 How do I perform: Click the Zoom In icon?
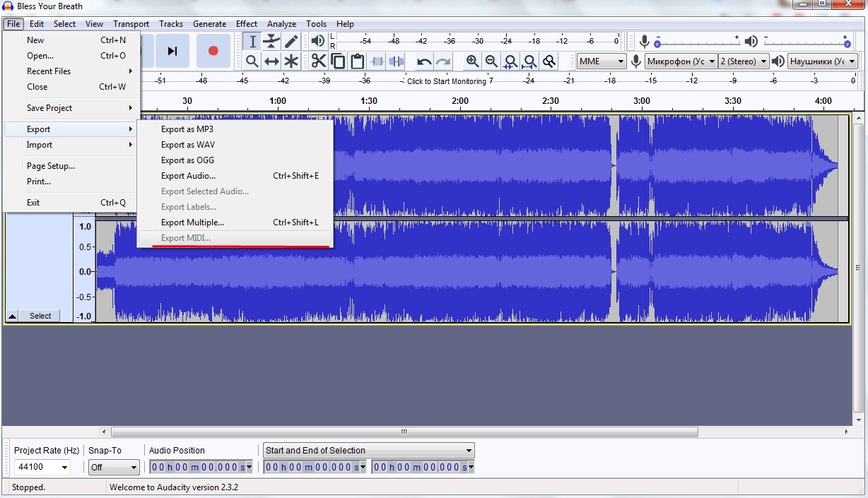tap(472, 61)
